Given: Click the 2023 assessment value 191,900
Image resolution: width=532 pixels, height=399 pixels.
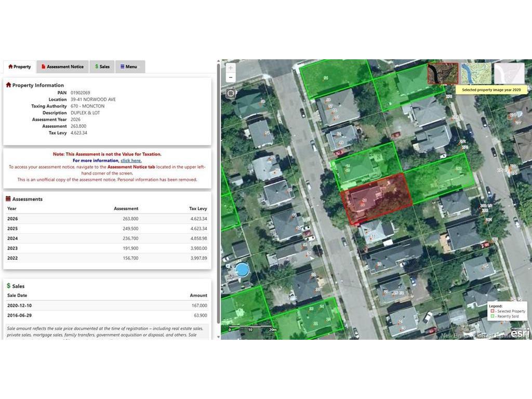Looking at the screenshot, I should 130,248.
